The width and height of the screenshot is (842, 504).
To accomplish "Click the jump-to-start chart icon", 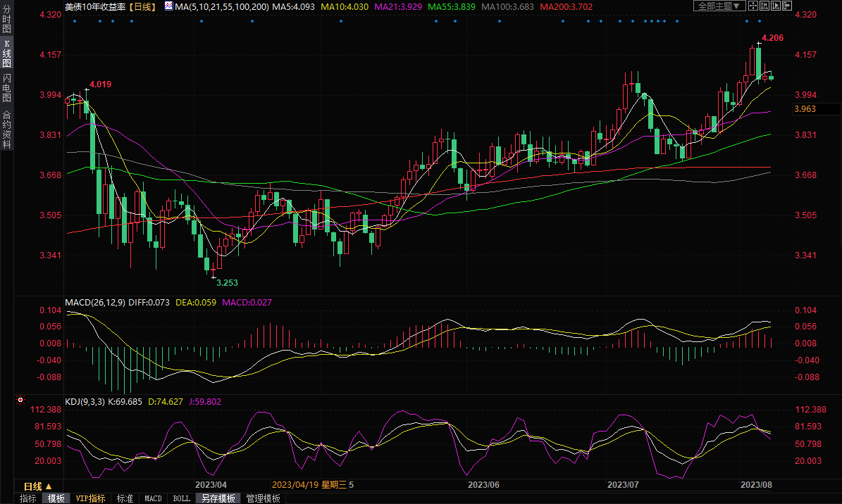I will click(766, 6).
